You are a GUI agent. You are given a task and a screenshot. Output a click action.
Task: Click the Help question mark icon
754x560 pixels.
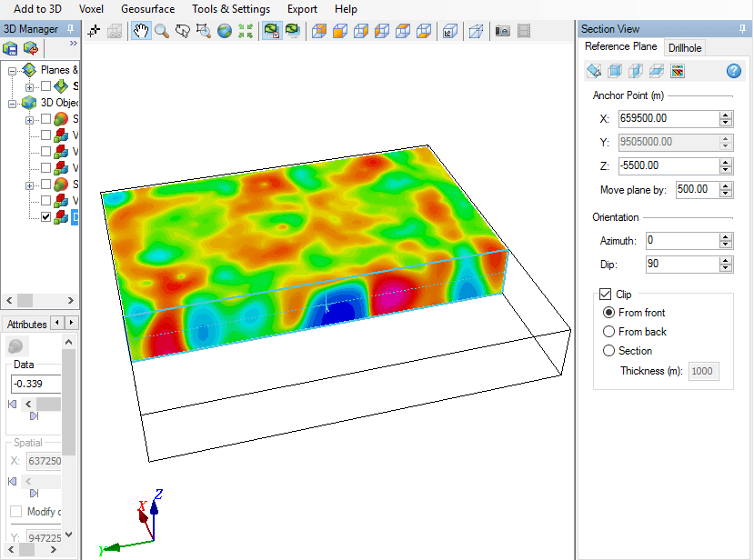(x=734, y=70)
